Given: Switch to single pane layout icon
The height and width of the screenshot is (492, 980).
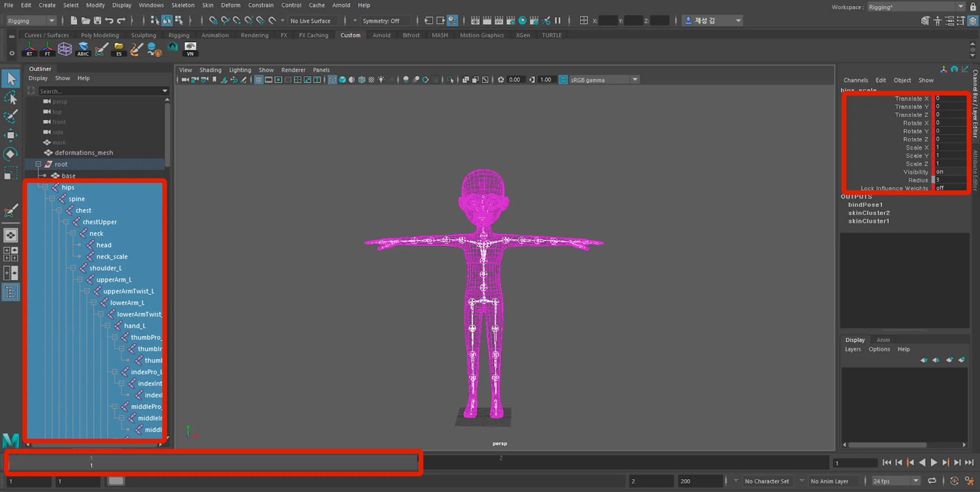Looking at the screenshot, I should [11, 235].
